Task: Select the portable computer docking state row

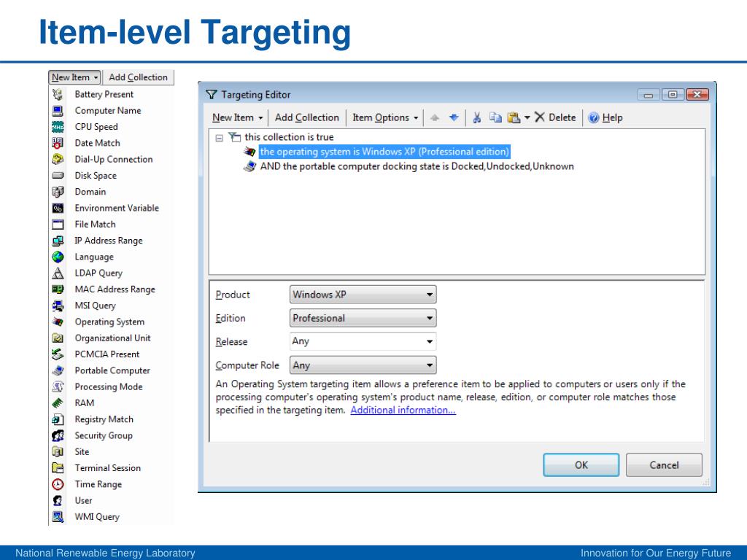Action: tap(417, 167)
